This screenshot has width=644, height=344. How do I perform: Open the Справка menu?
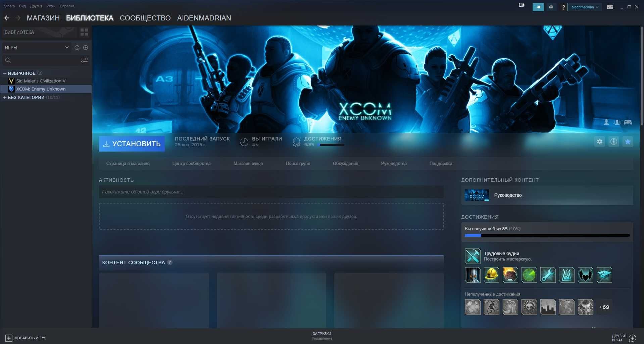click(67, 6)
